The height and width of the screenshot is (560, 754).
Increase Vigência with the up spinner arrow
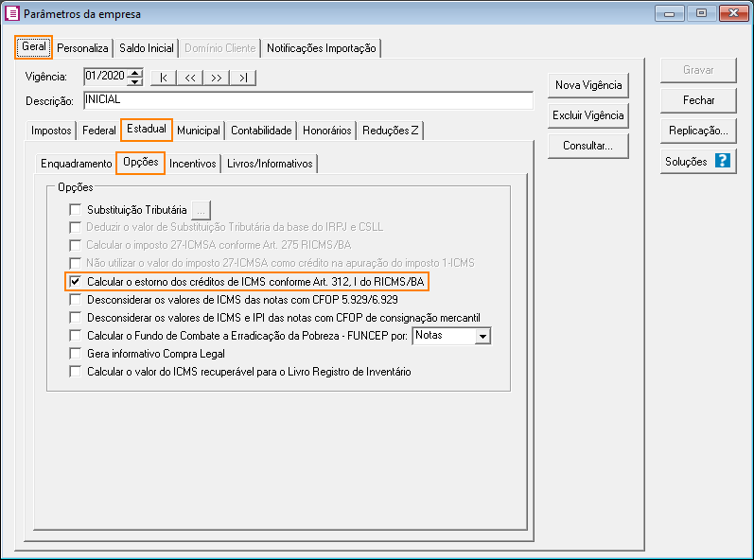(135, 73)
